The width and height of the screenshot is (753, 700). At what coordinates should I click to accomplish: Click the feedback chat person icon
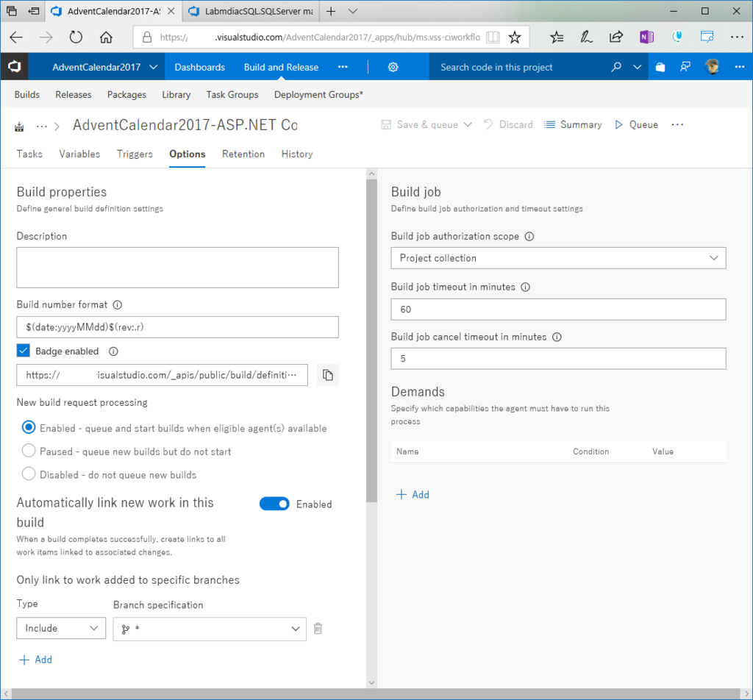[685, 67]
